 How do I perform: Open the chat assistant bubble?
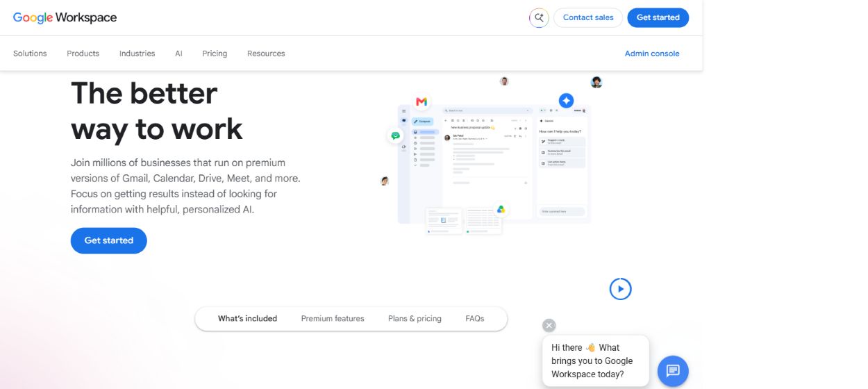tap(673, 371)
